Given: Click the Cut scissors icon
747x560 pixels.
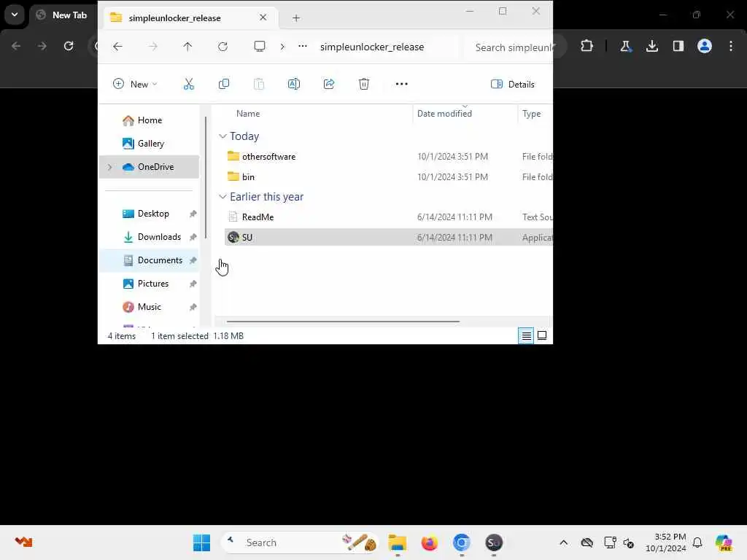Looking at the screenshot, I should [189, 85].
